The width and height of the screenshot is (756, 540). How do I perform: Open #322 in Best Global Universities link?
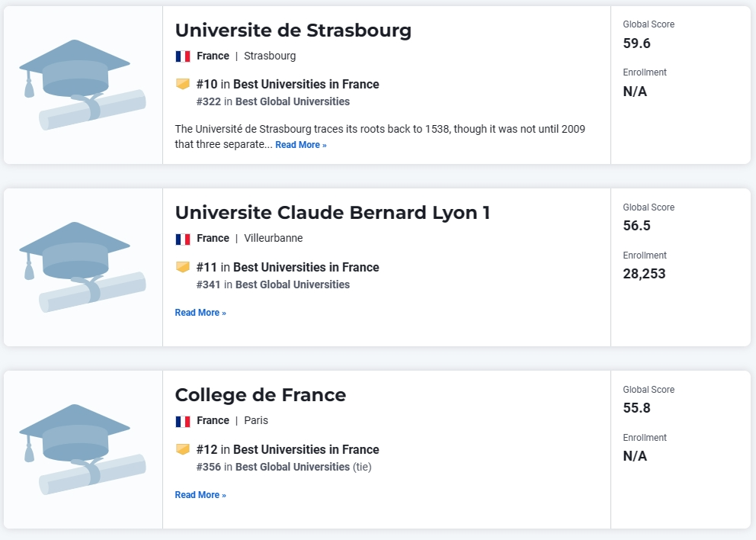[x=273, y=102]
